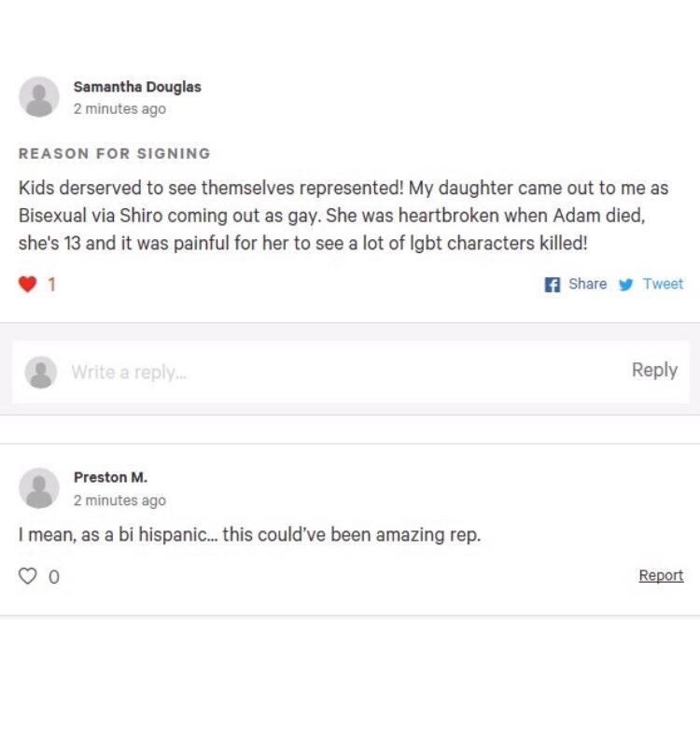
Task: Unlike Samantha Douglas's comment via red heart
Action: tap(27, 284)
